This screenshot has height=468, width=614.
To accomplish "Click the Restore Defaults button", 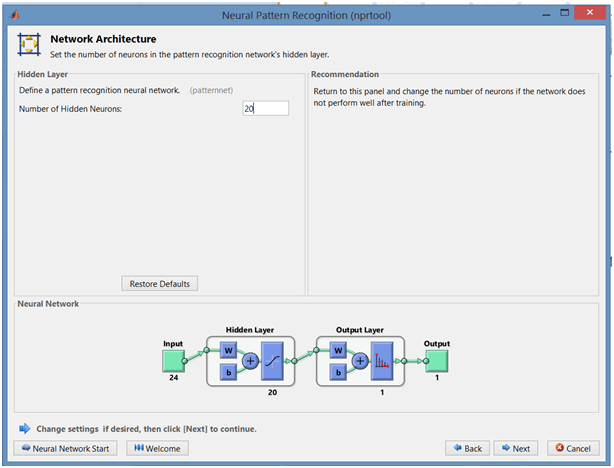I will click(159, 284).
